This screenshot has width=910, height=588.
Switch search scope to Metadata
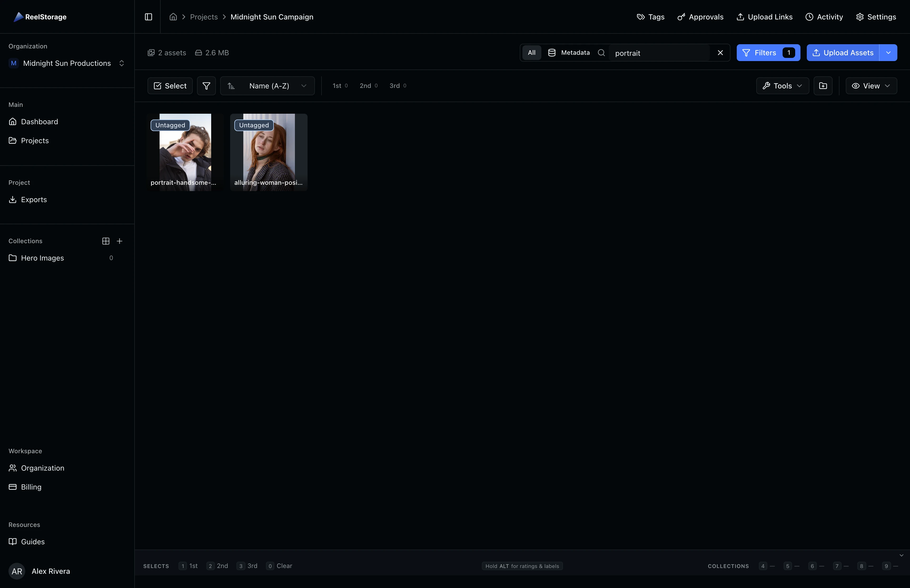pos(569,53)
